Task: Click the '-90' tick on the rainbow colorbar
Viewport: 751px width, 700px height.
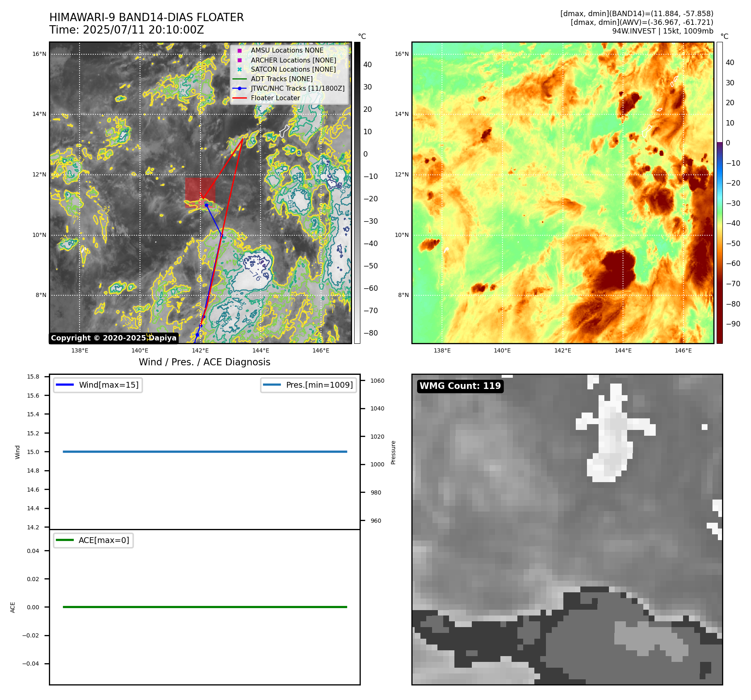Action: [x=733, y=324]
